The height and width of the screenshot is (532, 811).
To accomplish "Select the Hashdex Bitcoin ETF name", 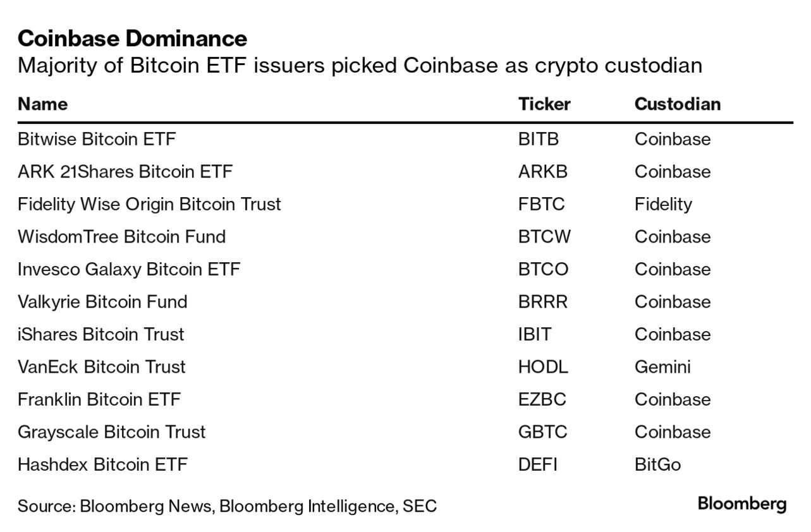I will pos(102,465).
